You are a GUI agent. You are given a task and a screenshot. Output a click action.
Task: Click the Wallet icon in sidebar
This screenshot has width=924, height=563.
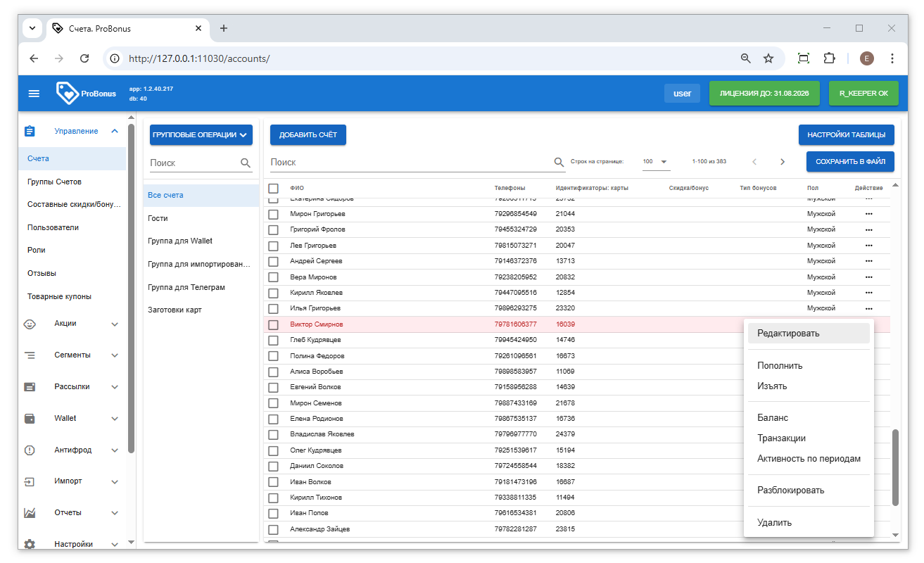tap(30, 419)
